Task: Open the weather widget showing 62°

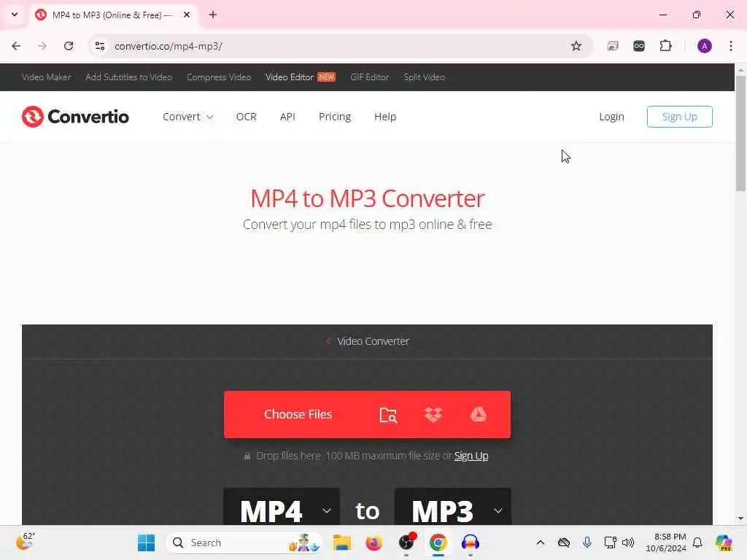Action: [26, 542]
